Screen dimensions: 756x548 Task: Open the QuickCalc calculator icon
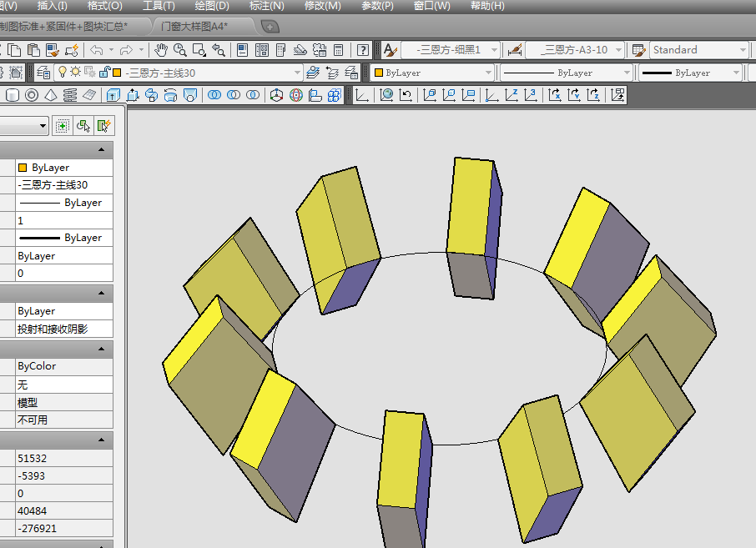tap(339, 50)
